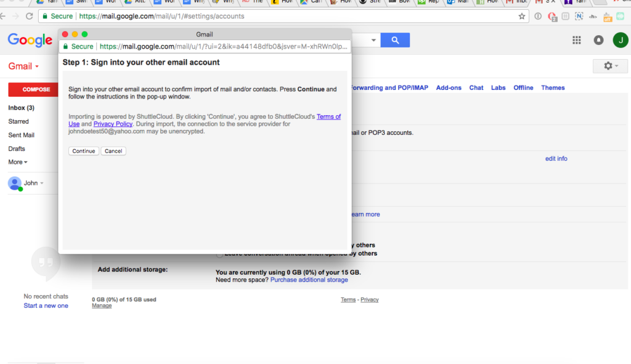Click the Hangouts quote bubble icon
Screen dimensions: 631x364
(46, 264)
